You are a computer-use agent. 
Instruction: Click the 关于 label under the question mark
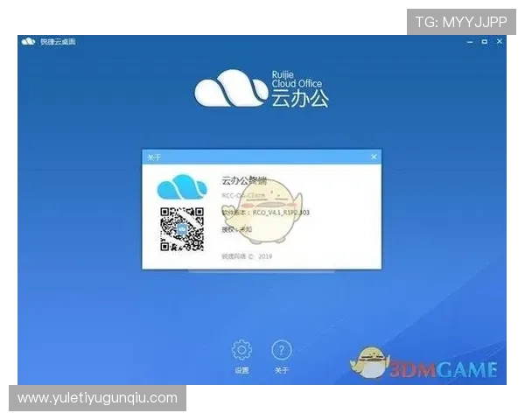pyautogui.click(x=281, y=371)
